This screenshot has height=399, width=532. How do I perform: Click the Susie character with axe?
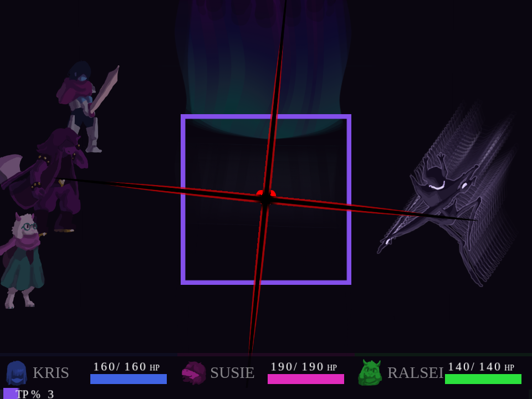44,180
